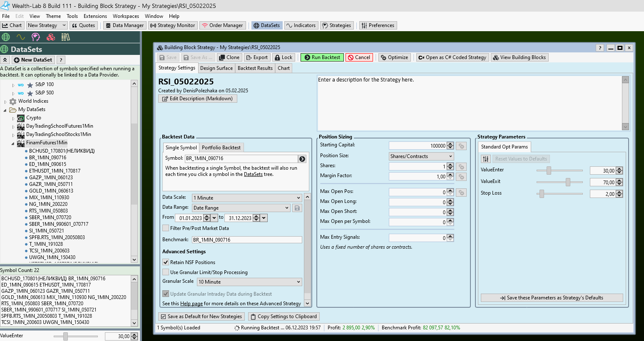Open the Strategies toolbar button
Image resolution: width=644 pixels, height=341 pixels.
pos(336,25)
